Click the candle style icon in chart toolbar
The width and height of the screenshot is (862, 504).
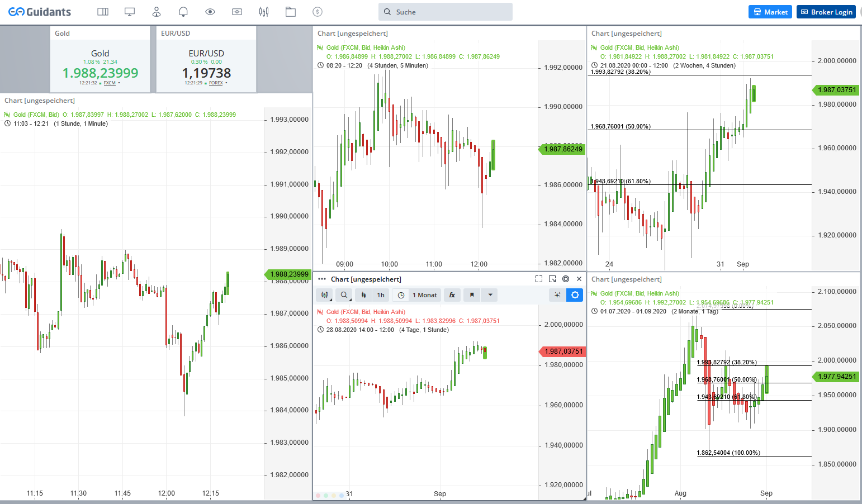click(363, 295)
